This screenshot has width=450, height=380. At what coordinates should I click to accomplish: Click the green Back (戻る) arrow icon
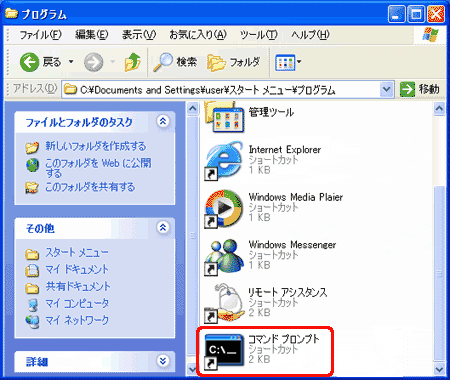29,62
